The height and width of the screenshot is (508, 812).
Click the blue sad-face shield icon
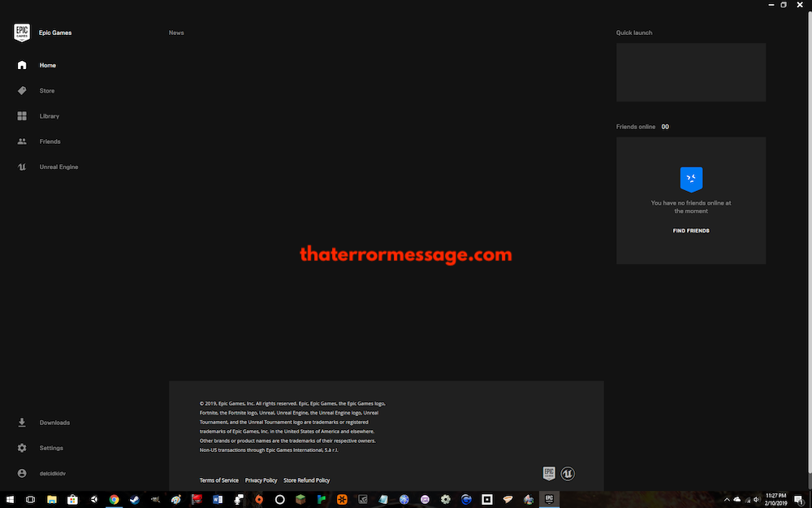click(x=691, y=180)
